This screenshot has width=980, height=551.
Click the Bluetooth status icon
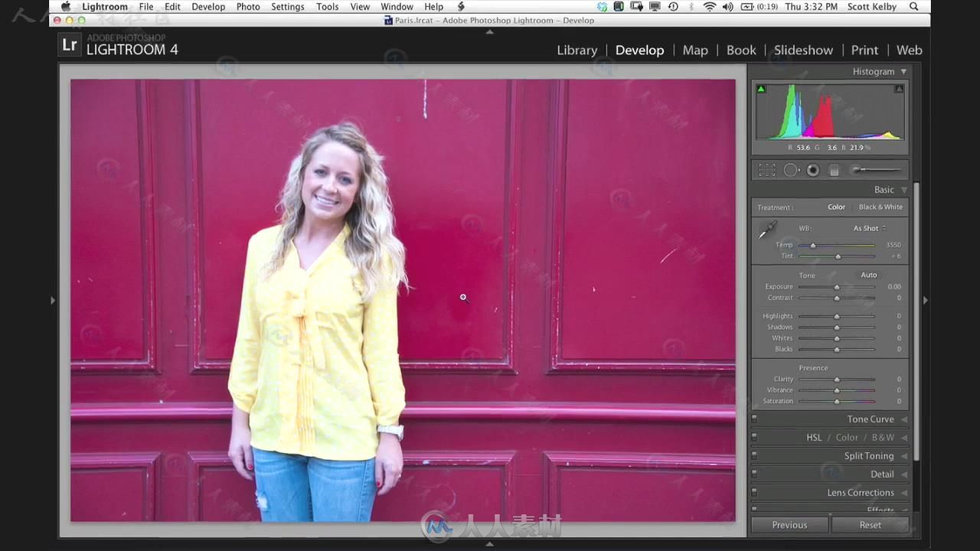[691, 7]
